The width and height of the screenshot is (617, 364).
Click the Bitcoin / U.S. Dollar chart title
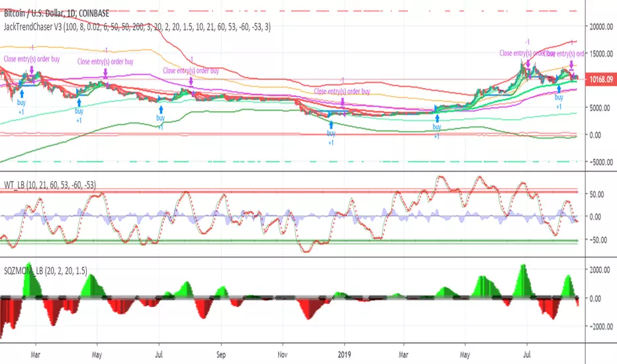click(57, 13)
